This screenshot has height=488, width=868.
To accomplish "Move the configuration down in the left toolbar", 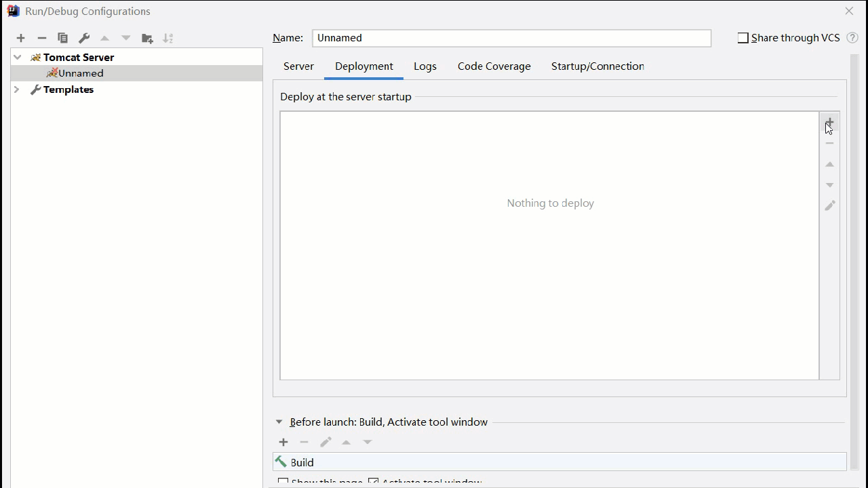I will point(126,38).
